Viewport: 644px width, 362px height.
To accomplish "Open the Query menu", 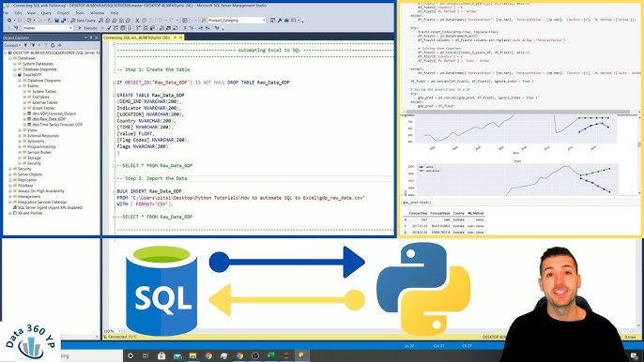I will (46, 13).
